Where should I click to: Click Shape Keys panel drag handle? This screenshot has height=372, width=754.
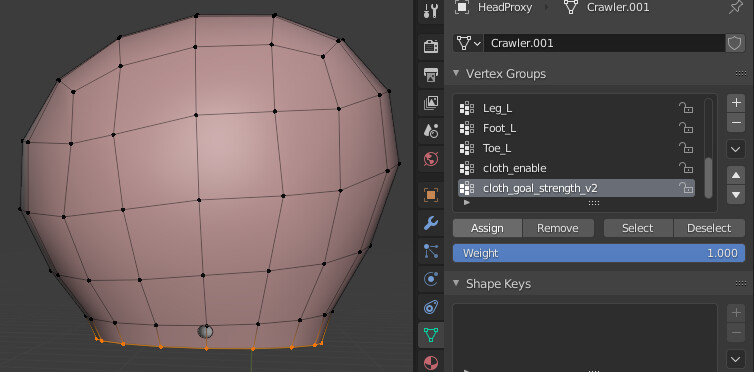pyautogui.click(x=741, y=284)
